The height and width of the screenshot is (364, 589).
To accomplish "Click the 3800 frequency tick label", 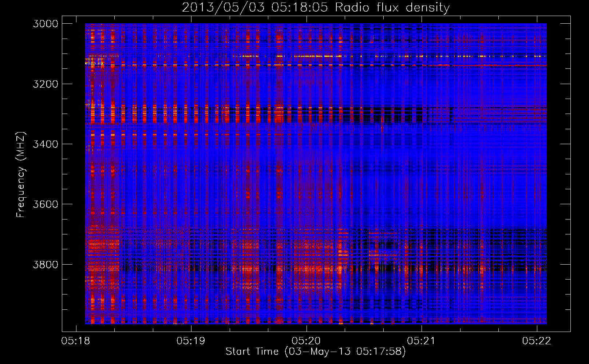I will 46,264.
